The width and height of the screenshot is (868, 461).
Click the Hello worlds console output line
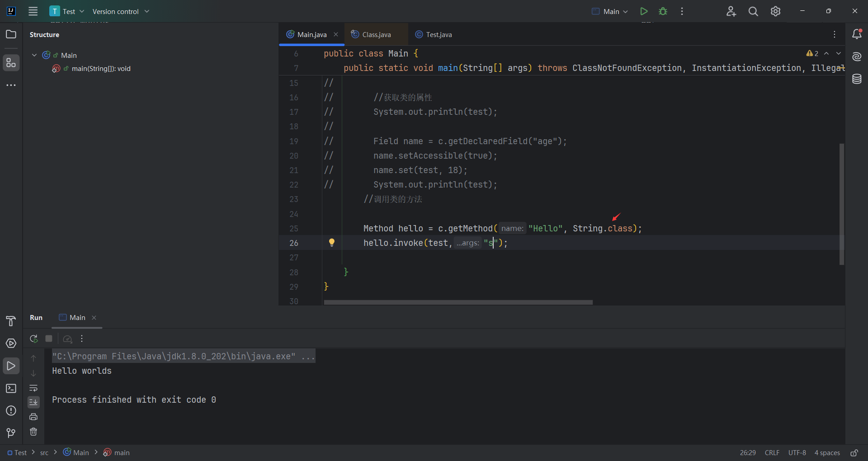82,371
